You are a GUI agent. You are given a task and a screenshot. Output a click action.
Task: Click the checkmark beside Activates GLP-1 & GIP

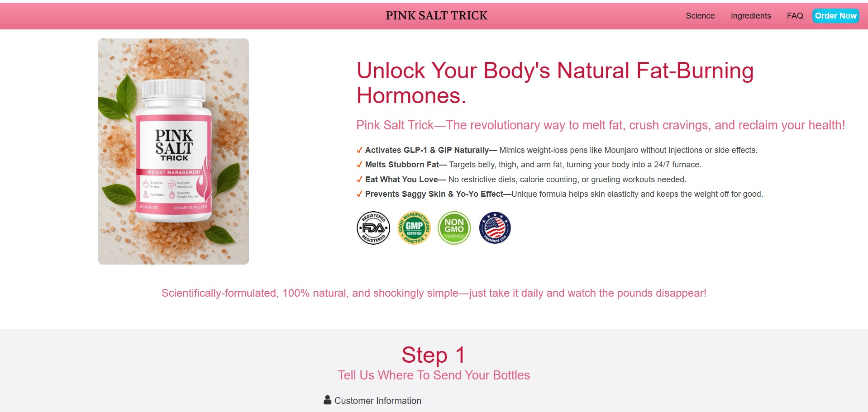click(x=359, y=150)
